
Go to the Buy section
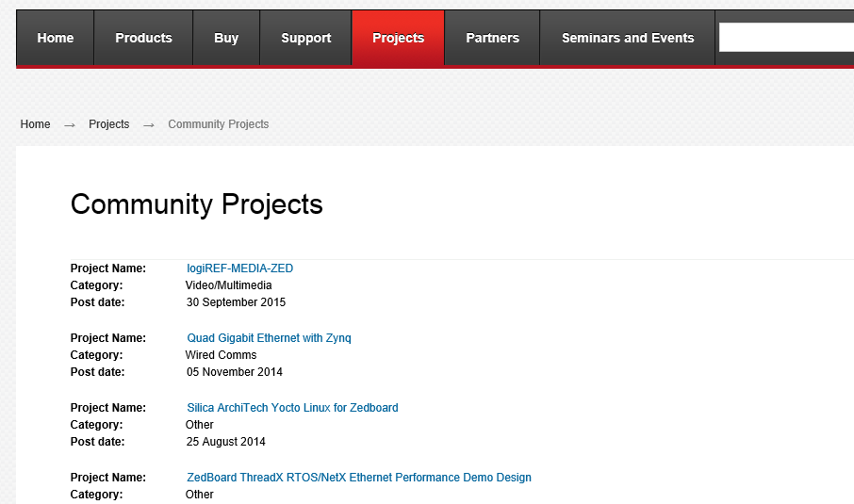pos(226,38)
